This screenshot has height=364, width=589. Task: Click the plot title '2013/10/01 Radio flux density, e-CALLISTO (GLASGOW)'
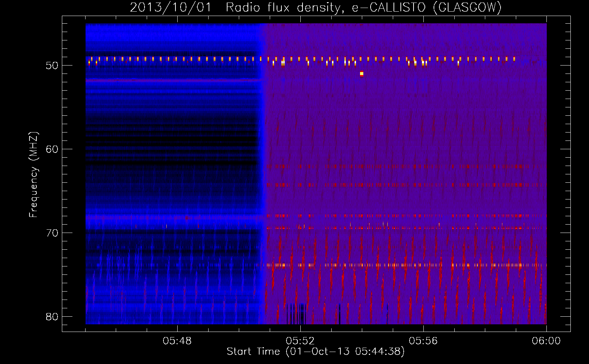tap(316, 7)
